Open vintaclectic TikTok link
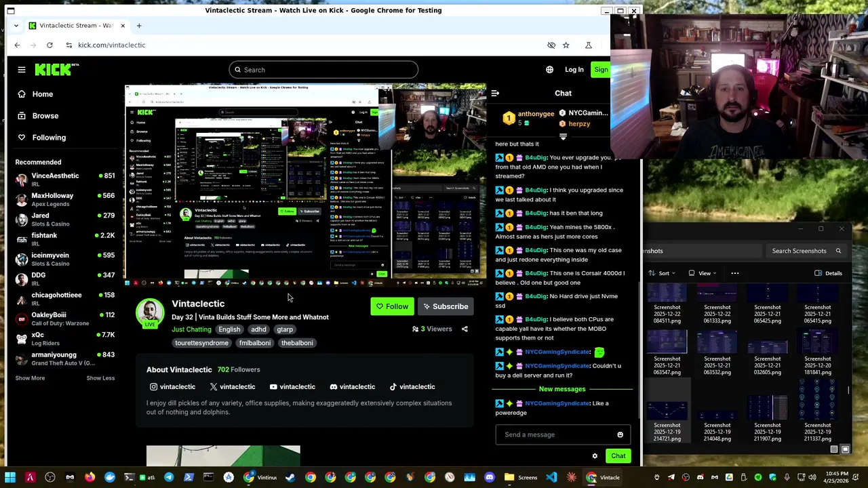 point(412,387)
